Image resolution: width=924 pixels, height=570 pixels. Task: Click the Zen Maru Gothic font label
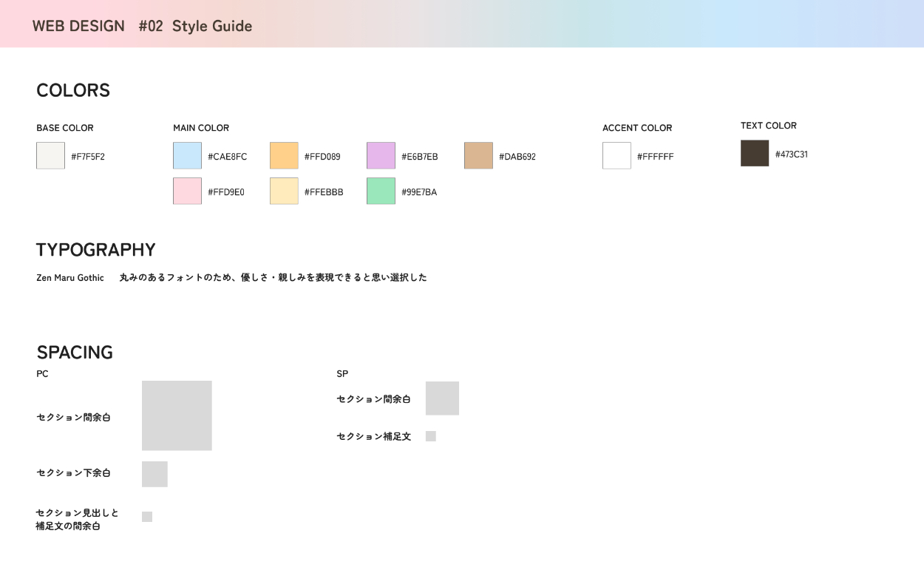tap(70, 278)
